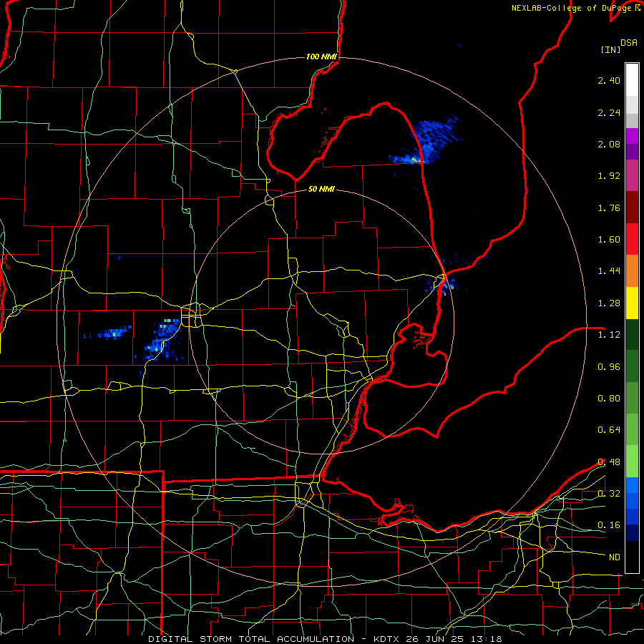Click the 2.24 legend value
The image size is (644, 644).
609,112
